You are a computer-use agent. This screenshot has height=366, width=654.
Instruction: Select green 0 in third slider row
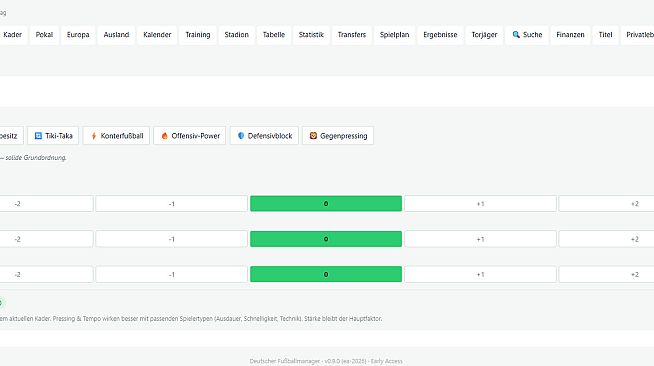pyautogui.click(x=326, y=275)
